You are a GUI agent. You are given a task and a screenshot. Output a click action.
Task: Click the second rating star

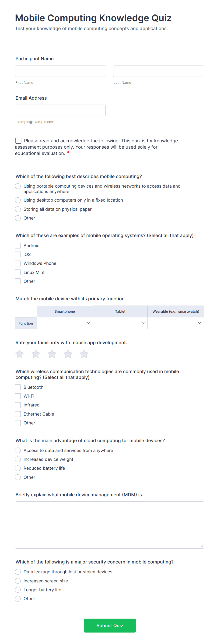coord(36,354)
